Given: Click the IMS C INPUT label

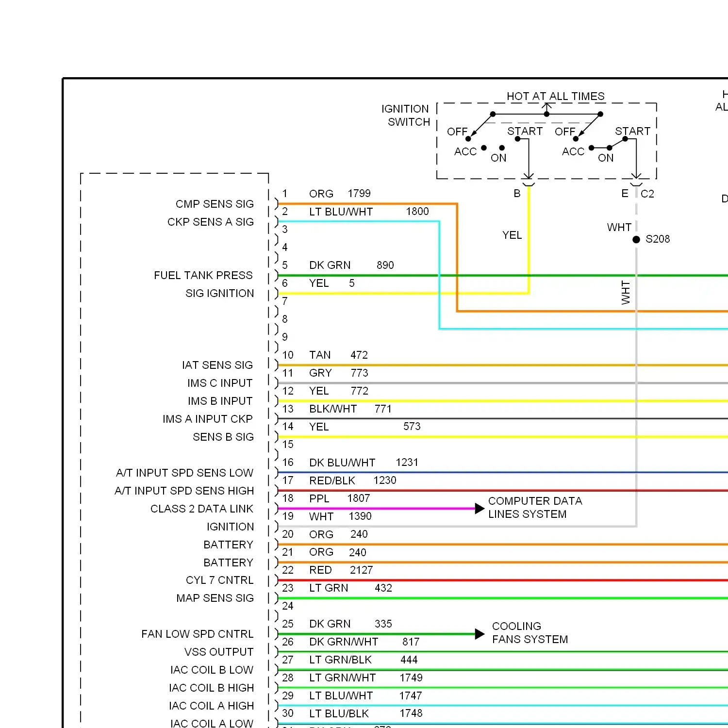Looking at the screenshot, I should point(220,383).
